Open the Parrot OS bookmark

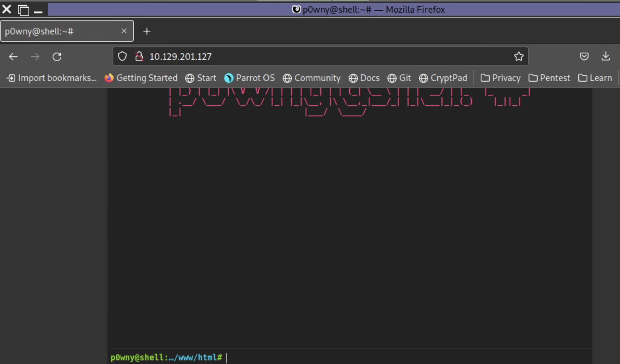click(249, 78)
